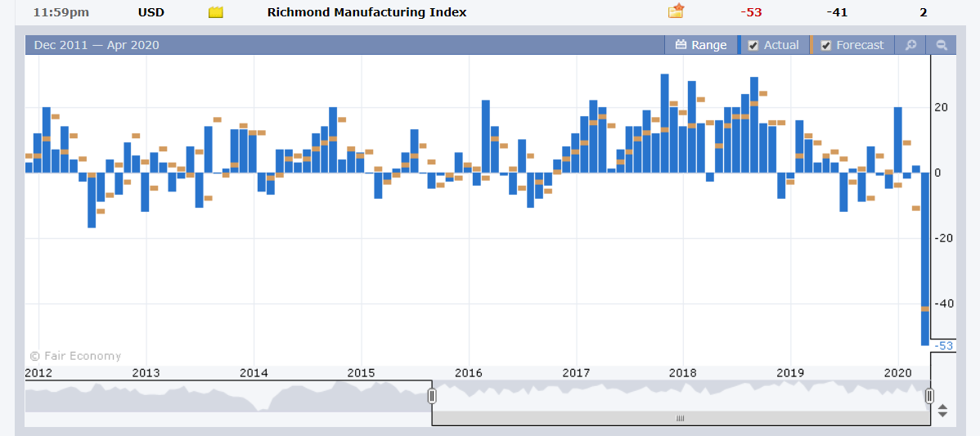
Task: Click the -53 axis value label
Action: tap(942, 345)
